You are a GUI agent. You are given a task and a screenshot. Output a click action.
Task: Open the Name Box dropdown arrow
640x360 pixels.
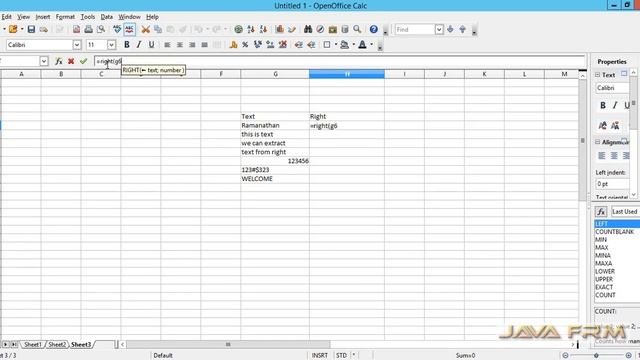pyautogui.click(x=44, y=61)
